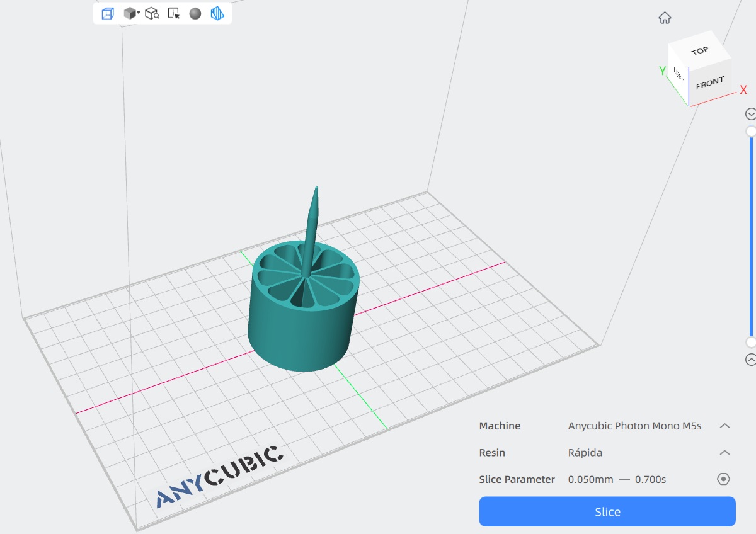
Task: Click the top handle of layer slider
Action: pos(751,131)
